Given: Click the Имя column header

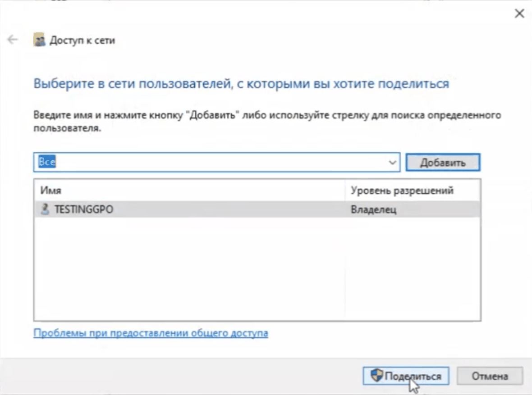Looking at the screenshot, I should (x=47, y=191).
